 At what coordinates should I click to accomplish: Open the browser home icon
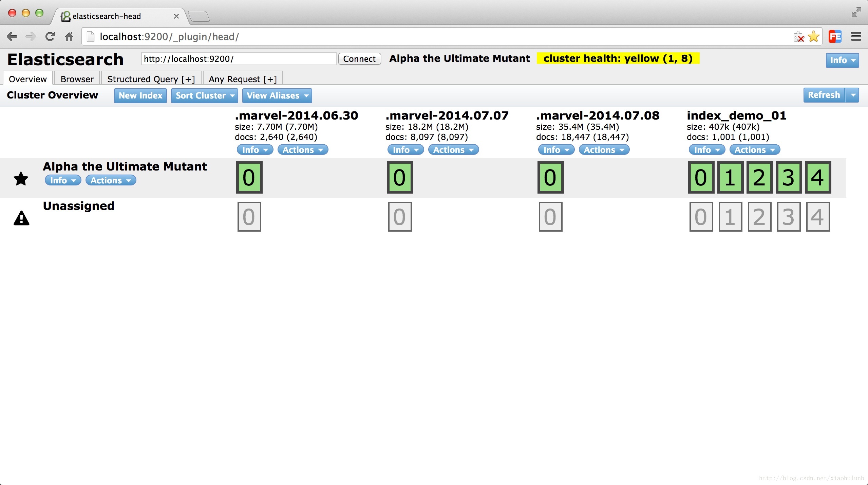click(x=69, y=36)
